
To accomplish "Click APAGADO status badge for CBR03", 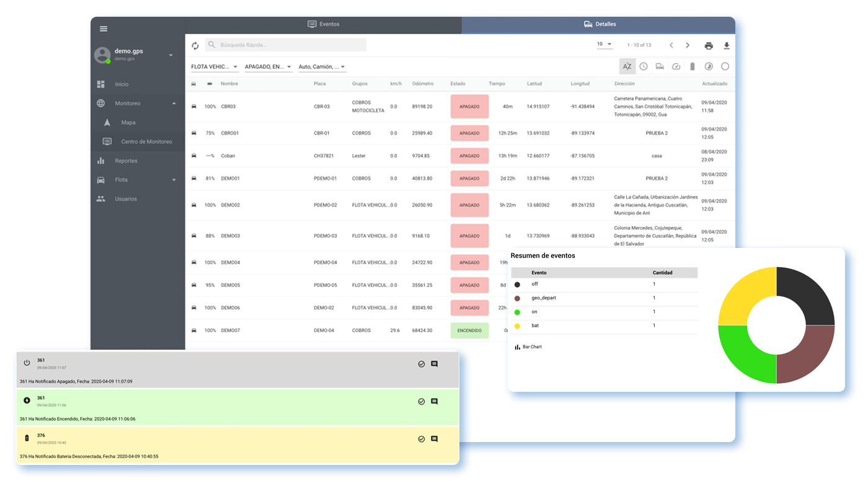I will (469, 107).
